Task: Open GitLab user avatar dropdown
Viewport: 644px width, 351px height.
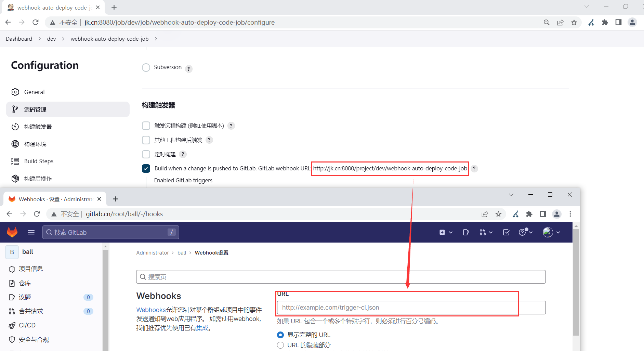Action: click(551, 232)
